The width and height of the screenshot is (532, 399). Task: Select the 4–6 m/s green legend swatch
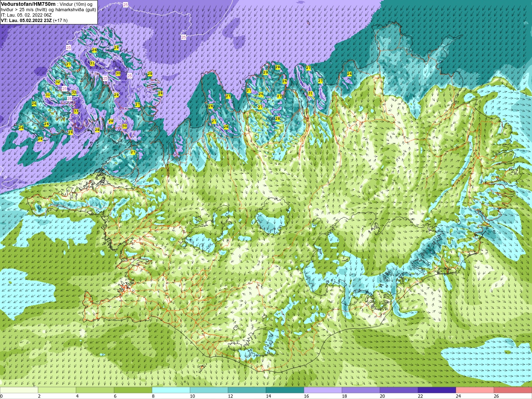click(95, 390)
